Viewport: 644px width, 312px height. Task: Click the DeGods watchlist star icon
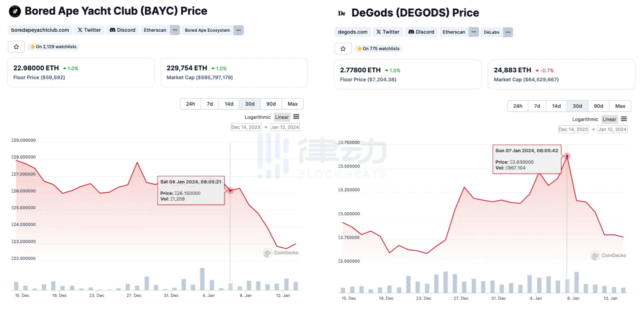click(x=343, y=49)
